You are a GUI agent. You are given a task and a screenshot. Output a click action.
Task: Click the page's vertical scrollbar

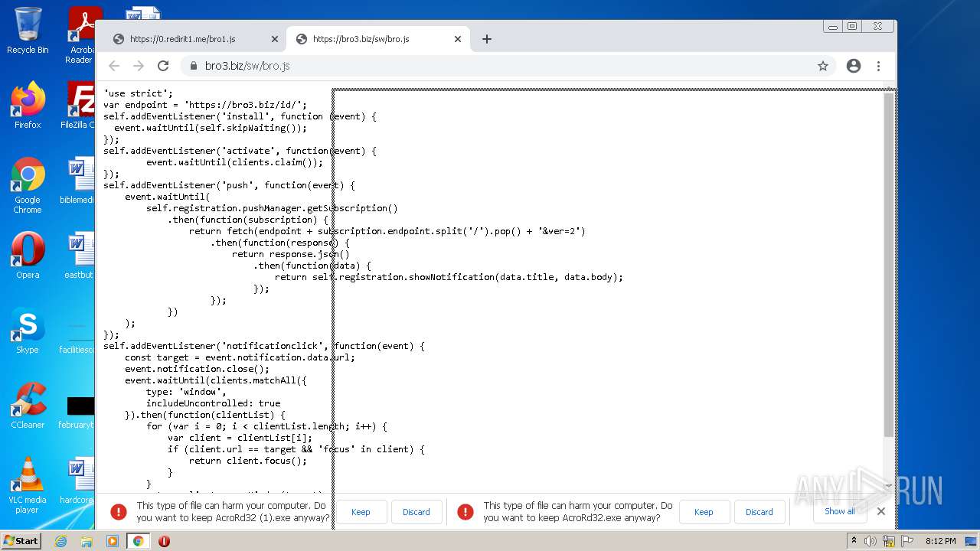pyautogui.click(x=889, y=265)
